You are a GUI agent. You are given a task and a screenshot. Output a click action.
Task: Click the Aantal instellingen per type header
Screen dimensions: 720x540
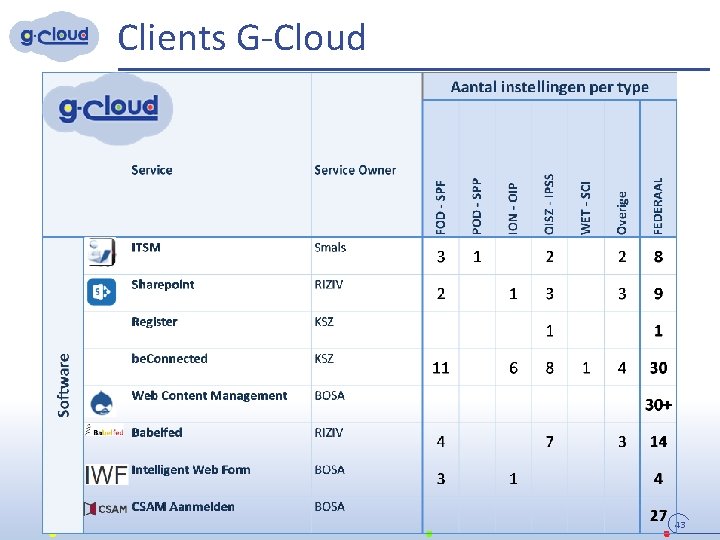(549, 87)
